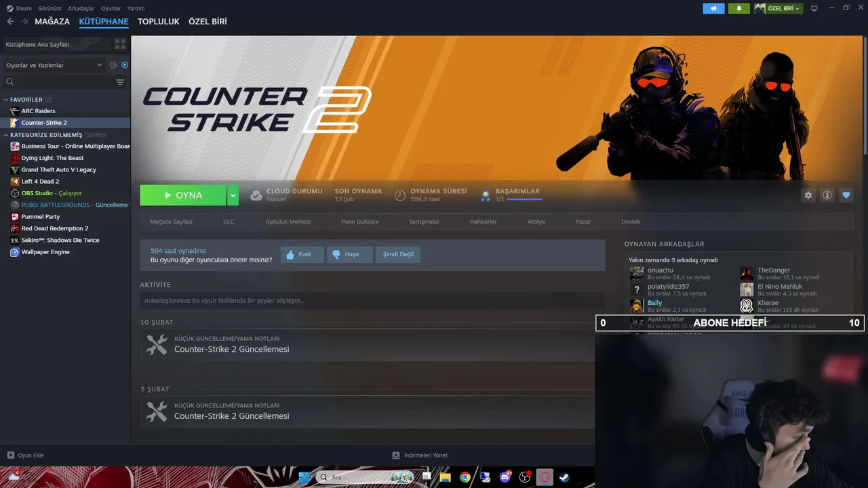Launch Google Chrome from taskbar
Viewport: 868px width, 488px height.
tap(465, 477)
